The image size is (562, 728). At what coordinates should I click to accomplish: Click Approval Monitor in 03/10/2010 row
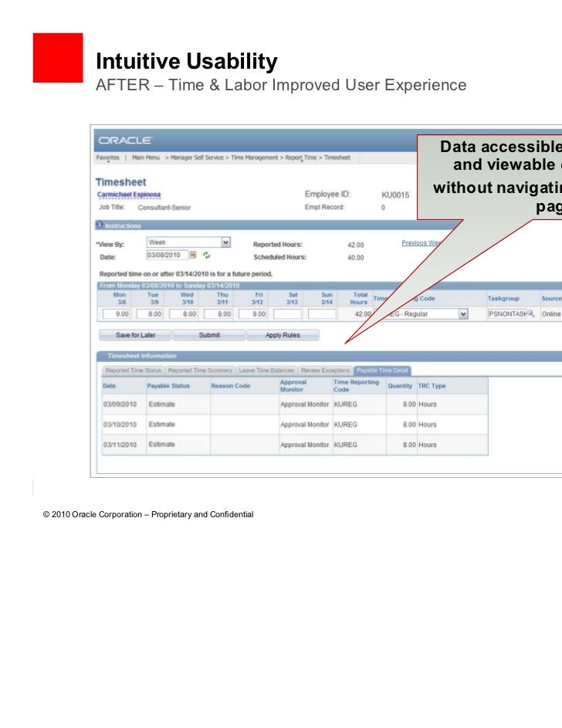305,425
